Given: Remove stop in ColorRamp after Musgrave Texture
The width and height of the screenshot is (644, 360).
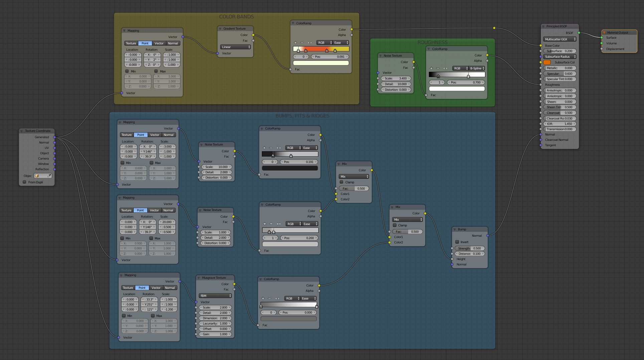Looking at the screenshot, I should tap(270, 299).
